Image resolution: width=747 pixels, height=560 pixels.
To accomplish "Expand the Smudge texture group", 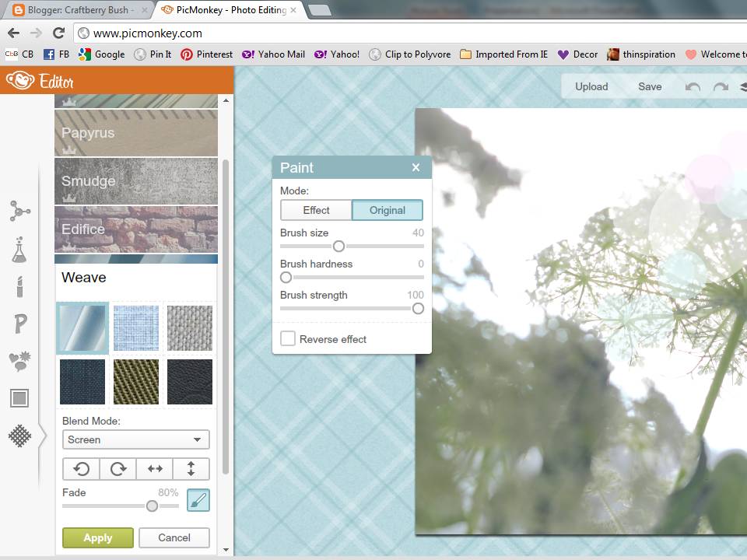I will pyautogui.click(x=136, y=181).
